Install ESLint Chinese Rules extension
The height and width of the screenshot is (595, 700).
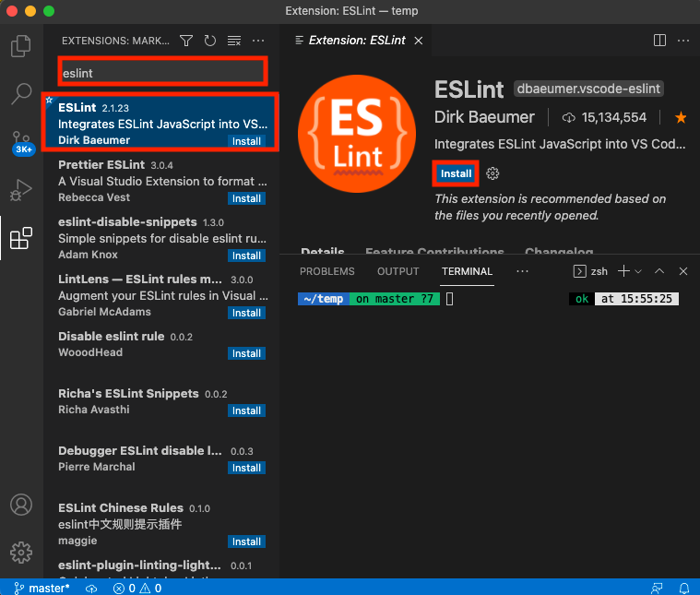246,541
